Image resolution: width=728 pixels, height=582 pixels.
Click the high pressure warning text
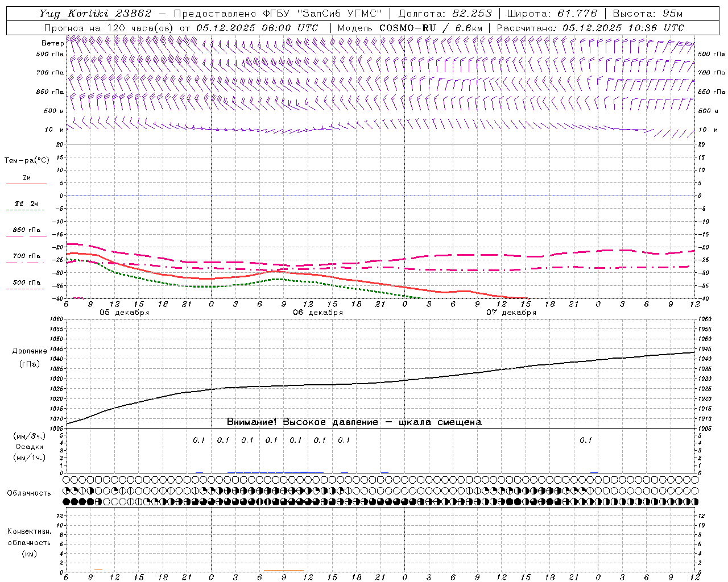[x=354, y=422]
